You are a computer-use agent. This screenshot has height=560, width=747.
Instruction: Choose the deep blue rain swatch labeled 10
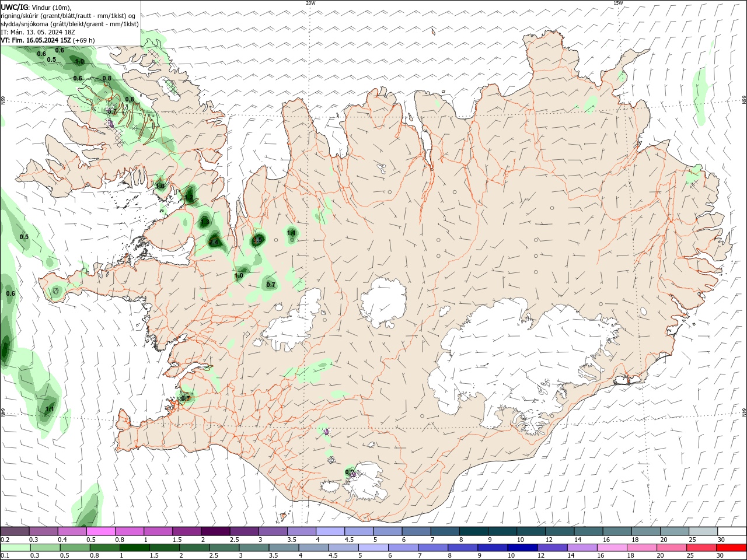522,548
